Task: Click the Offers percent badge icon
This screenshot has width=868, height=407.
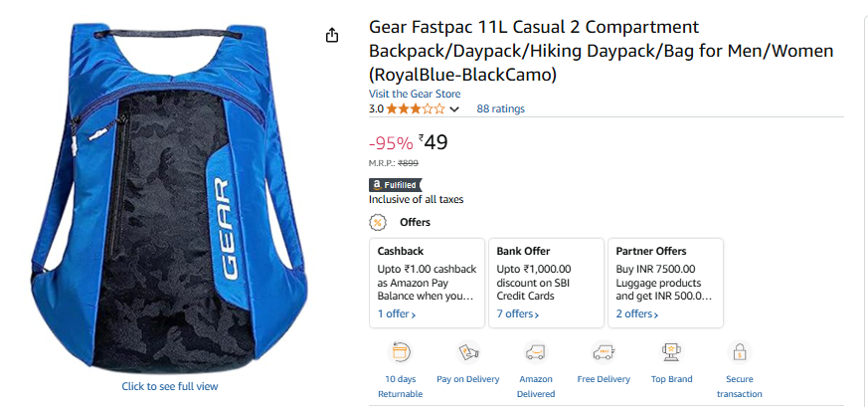Action: point(378,223)
